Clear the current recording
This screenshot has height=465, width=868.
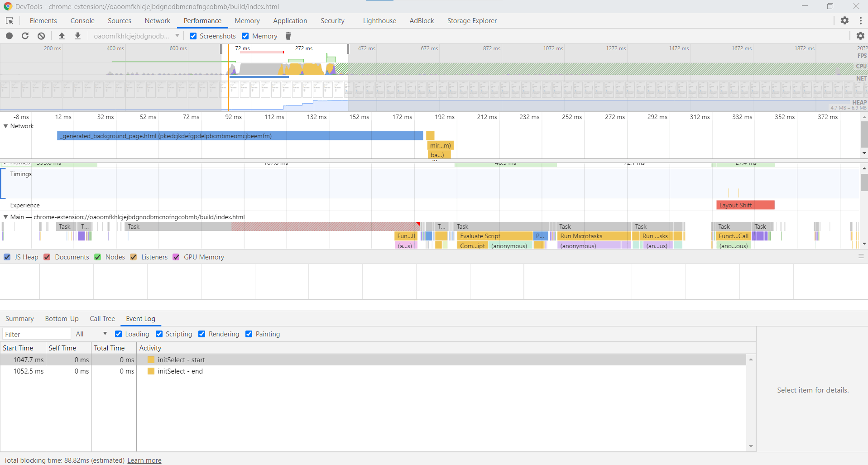41,36
